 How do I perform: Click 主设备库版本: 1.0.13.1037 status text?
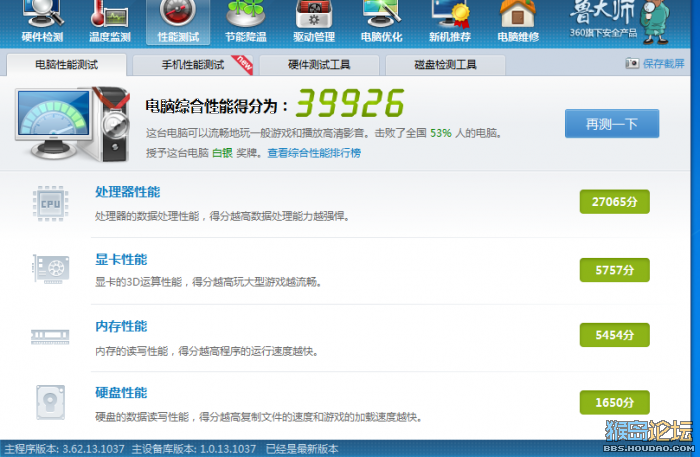194,449
